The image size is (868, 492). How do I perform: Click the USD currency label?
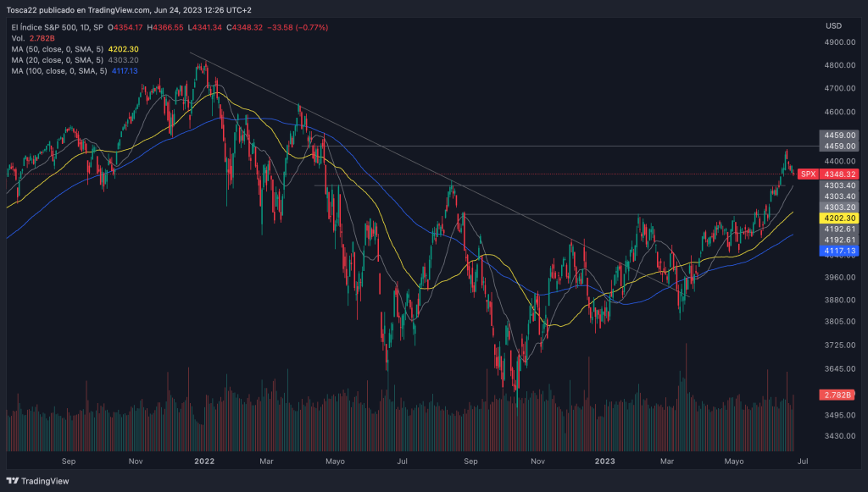point(833,25)
